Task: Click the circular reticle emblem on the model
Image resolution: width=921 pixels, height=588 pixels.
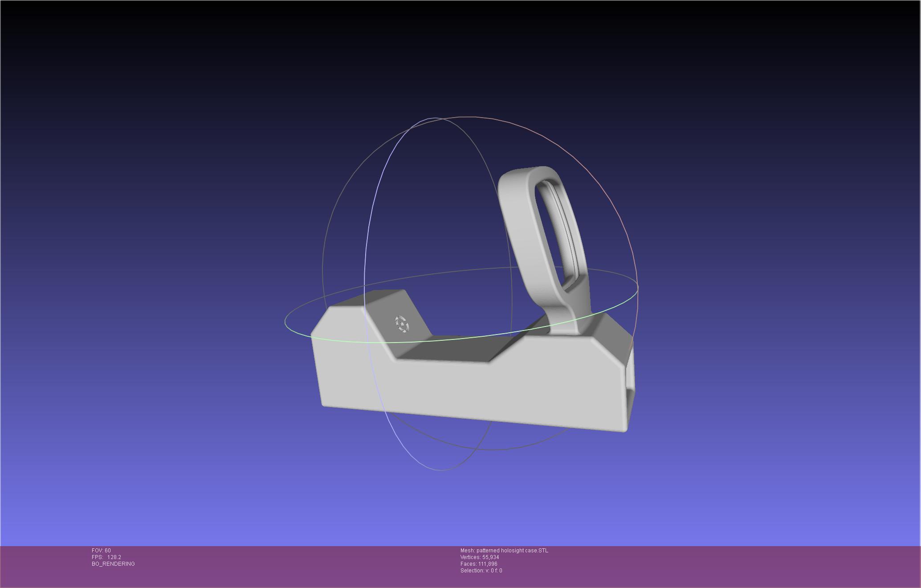Action: [x=402, y=324]
